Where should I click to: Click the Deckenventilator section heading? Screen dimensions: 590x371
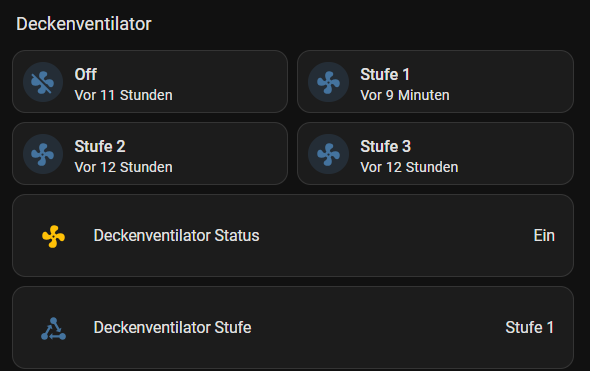coord(84,24)
